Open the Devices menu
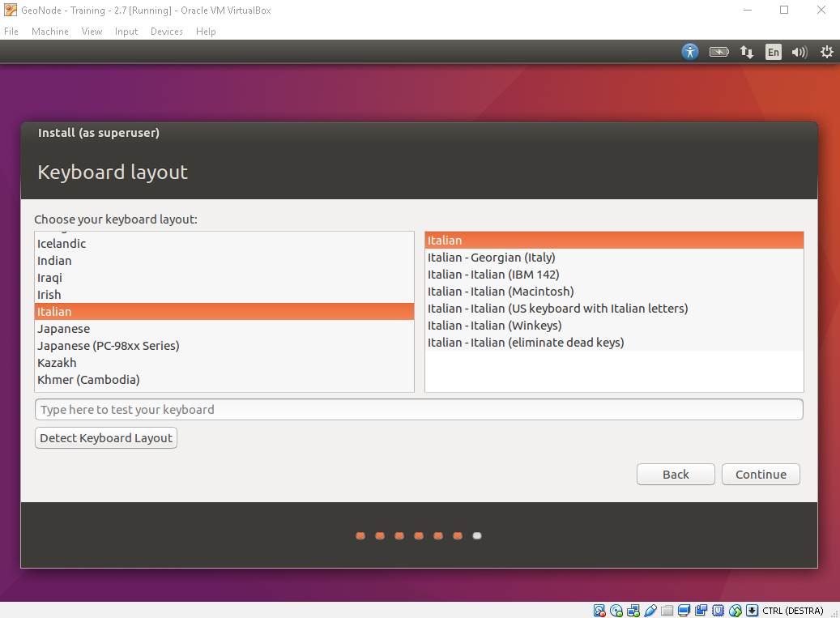Screen dimensions: 840x618 [167, 32]
